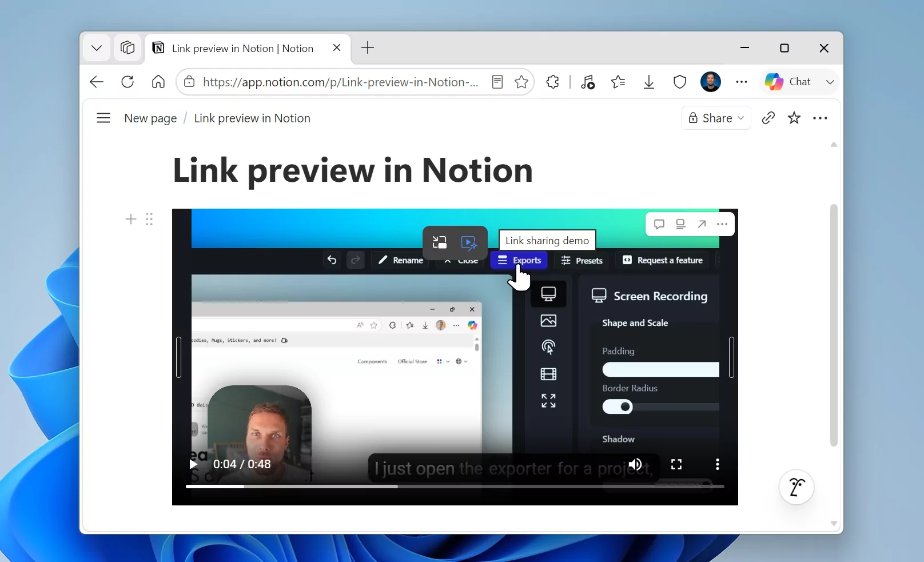Go to New page breadcrumb
This screenshot has height=562, width=924.
(150, 118)
